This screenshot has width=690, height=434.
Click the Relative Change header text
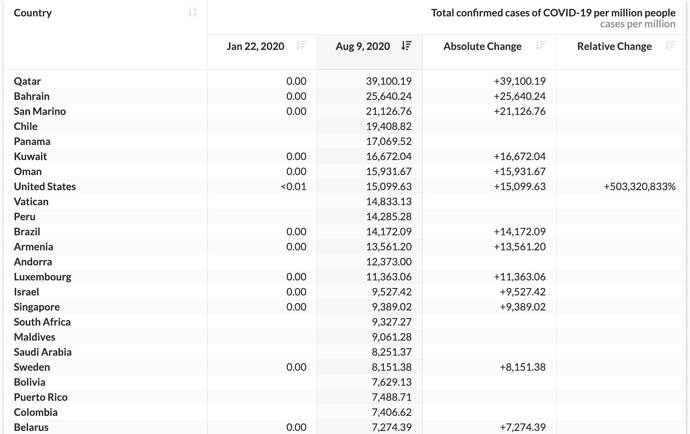pyautogui.click(x=614, y=46)
